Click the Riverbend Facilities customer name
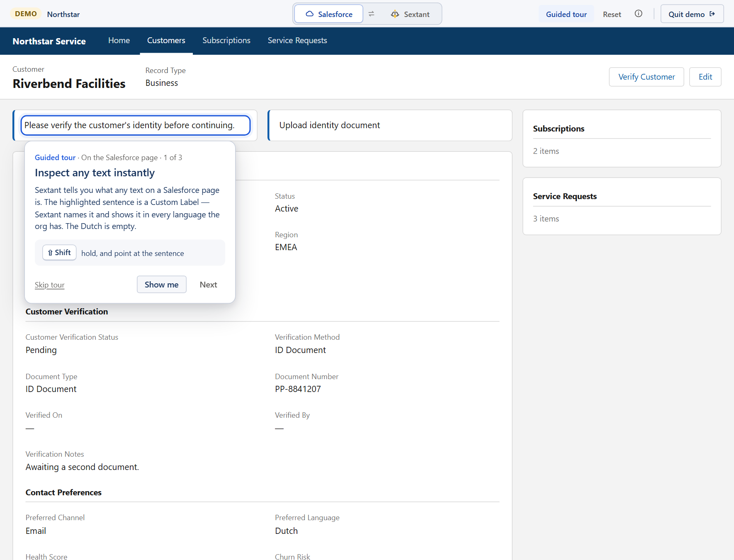Screen dimensions: 734x560 point(69,84)
